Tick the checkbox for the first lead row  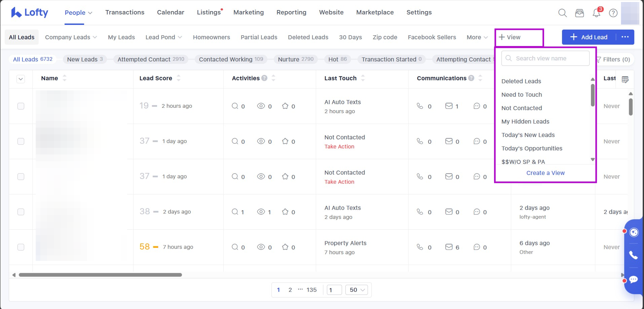21,106
